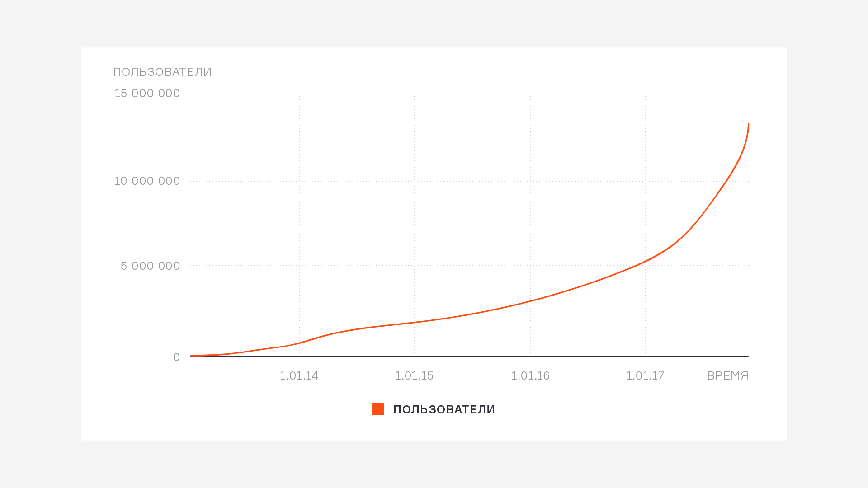
Task: Click the 15 000 000 axis label
Action: [x=147, y=94]
